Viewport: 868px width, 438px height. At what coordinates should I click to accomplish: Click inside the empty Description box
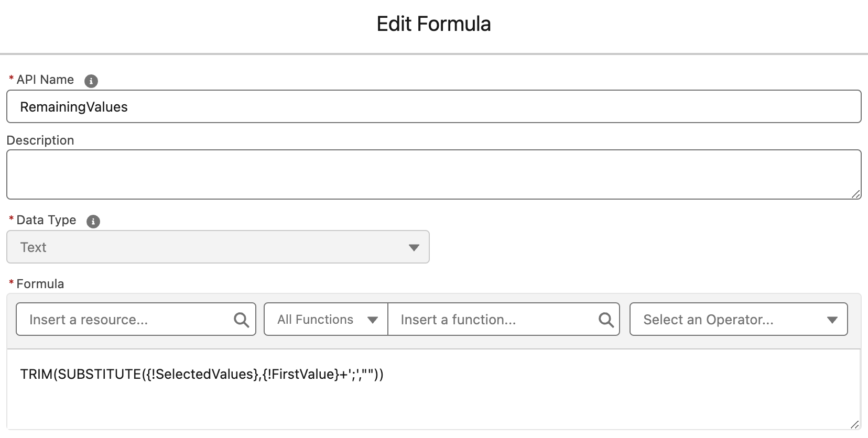(x=367, y=174)
